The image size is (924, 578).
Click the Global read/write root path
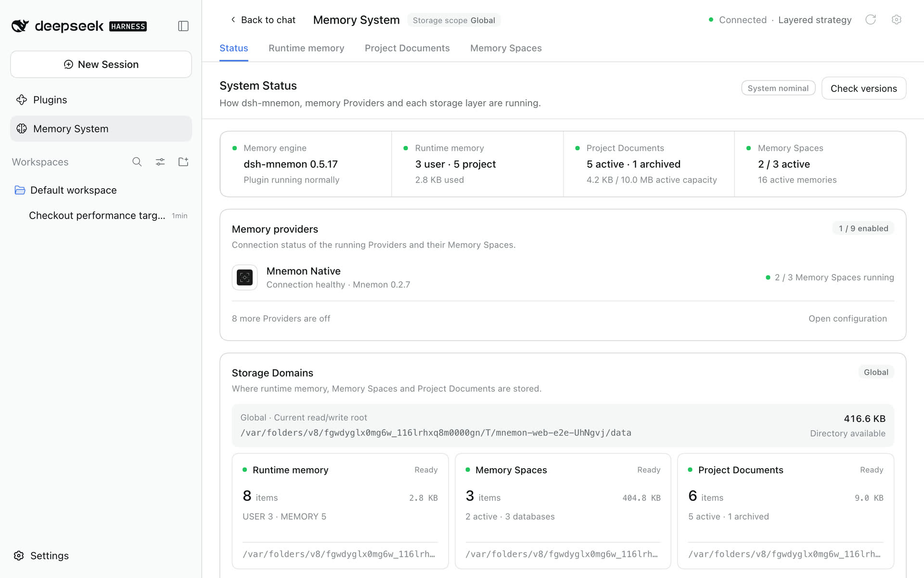436,433
